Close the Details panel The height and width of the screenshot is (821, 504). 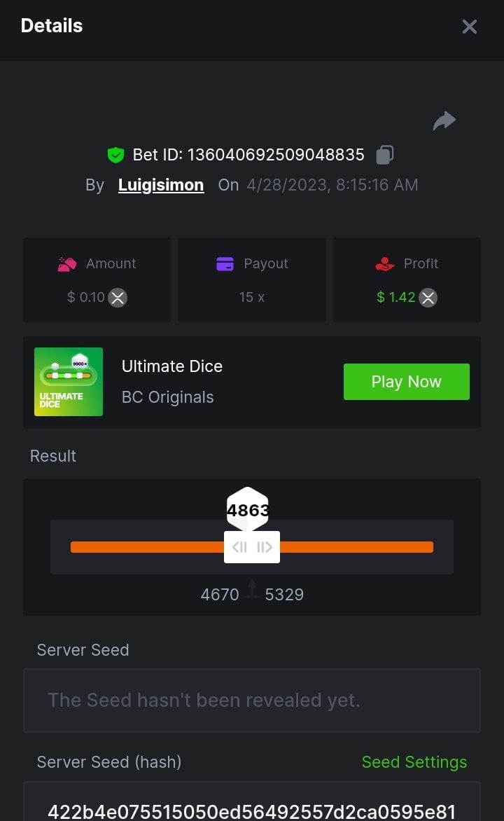click(x=469, y=27)
